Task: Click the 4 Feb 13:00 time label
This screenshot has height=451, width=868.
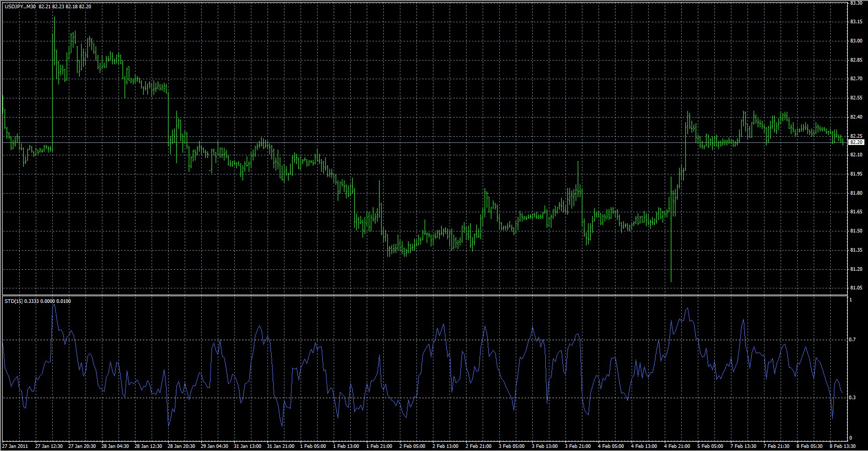Action: pyautogui.click(x=645, y=446)
